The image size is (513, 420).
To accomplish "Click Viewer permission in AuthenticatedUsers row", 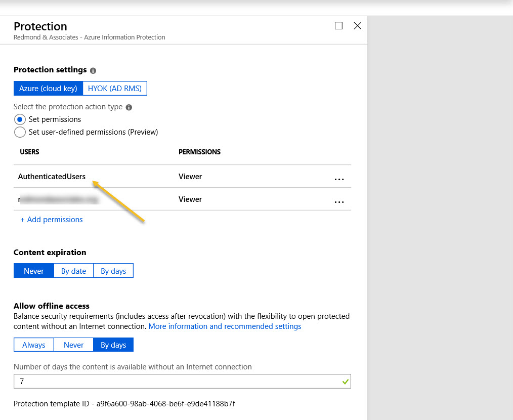I will pos(190,177).
